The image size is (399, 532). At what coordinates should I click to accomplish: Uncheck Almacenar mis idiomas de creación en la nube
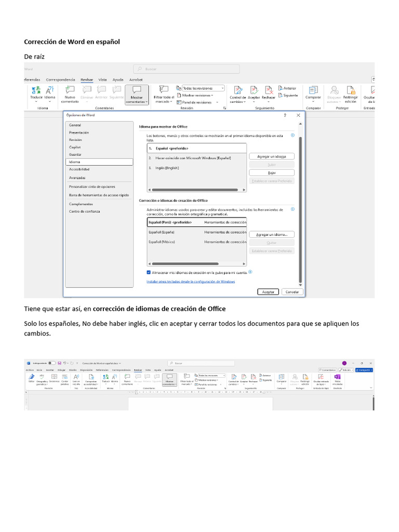[149, 272]
